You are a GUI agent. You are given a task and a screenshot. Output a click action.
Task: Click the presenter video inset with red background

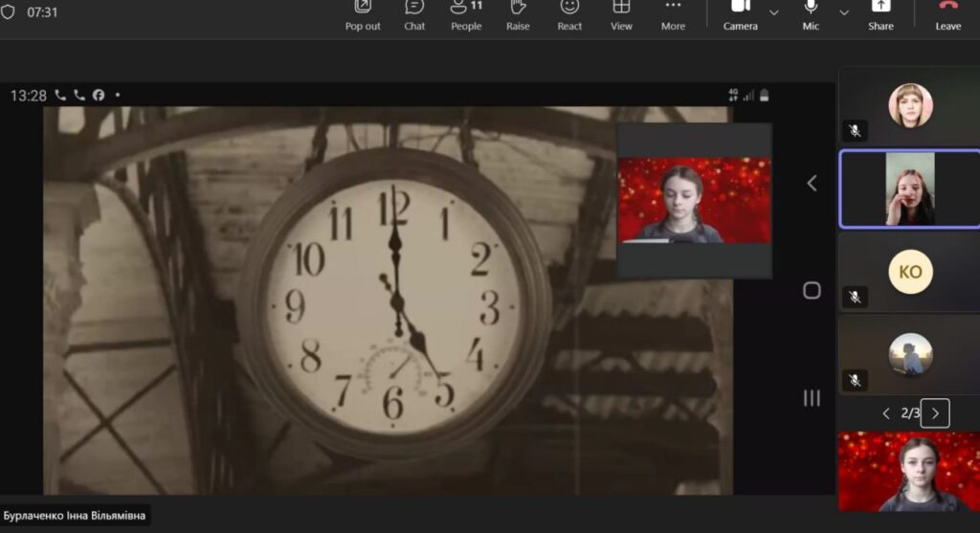[694, 200]
